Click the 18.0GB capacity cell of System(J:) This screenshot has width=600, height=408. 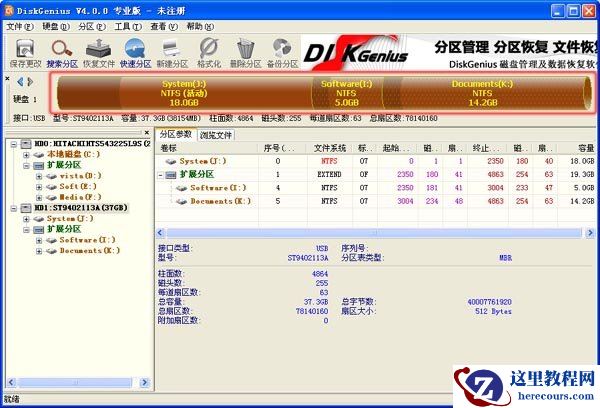click(582, 161)
